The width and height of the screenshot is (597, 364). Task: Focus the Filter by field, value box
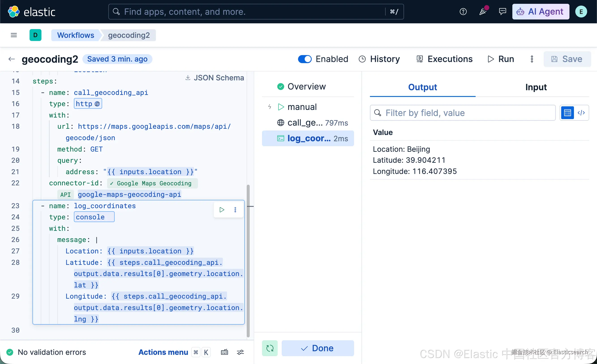click(463, 113)
